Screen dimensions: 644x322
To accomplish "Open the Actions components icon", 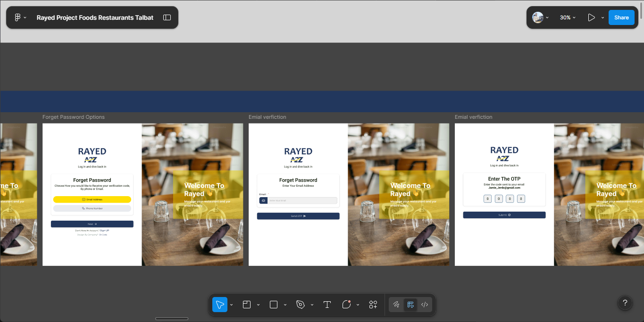I will coord(373,305).
